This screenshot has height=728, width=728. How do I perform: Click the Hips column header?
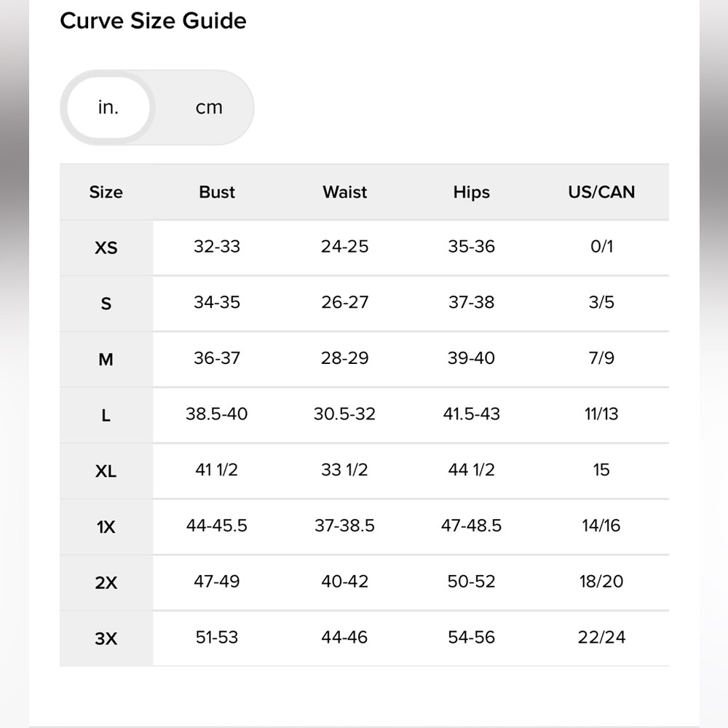tap(471, 192)
